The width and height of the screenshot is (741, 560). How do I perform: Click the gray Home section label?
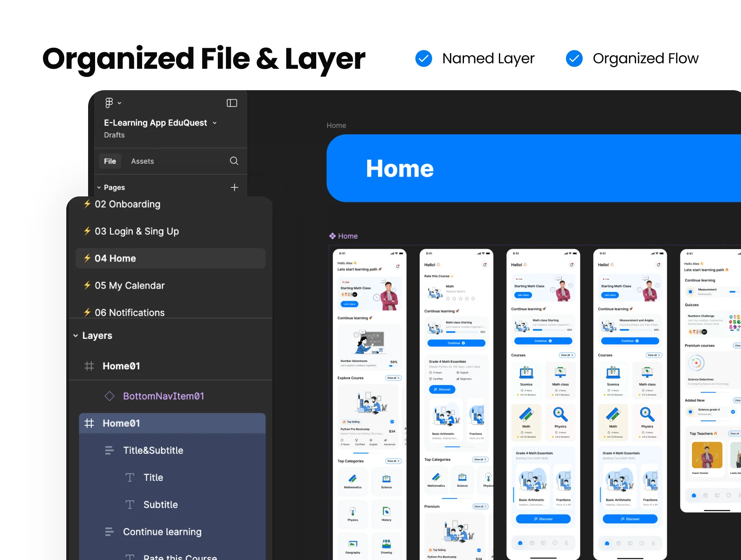coord(336,126)
